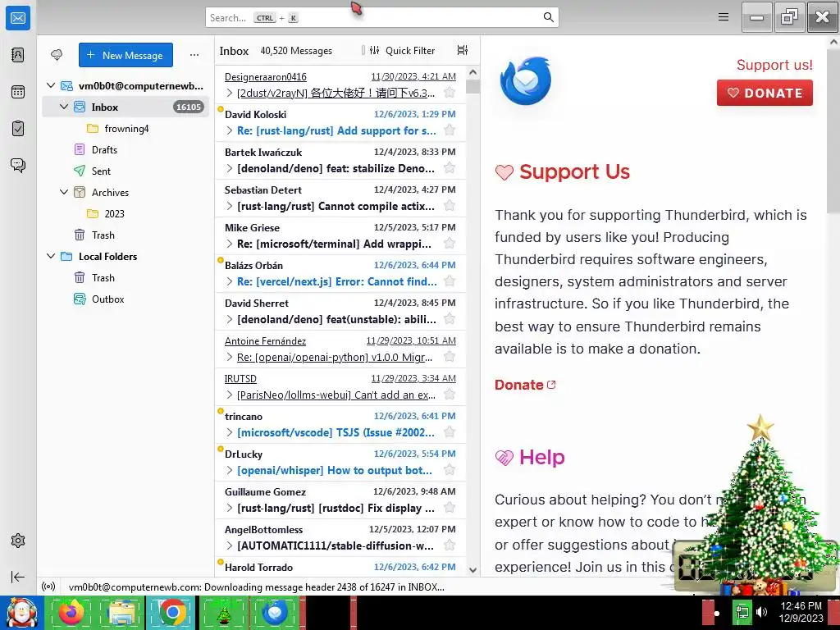
Task: Click the search magnifier icon
Action: tap(548, 17)
